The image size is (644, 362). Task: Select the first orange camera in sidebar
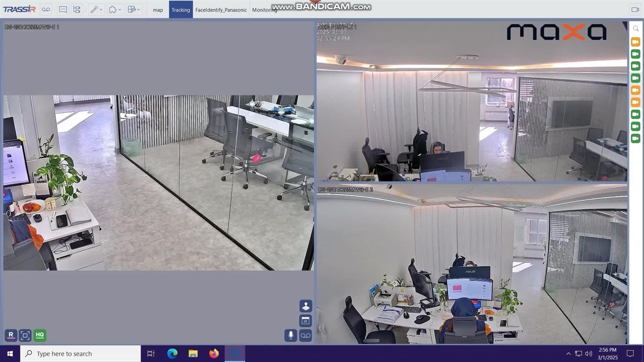(635, 42)
